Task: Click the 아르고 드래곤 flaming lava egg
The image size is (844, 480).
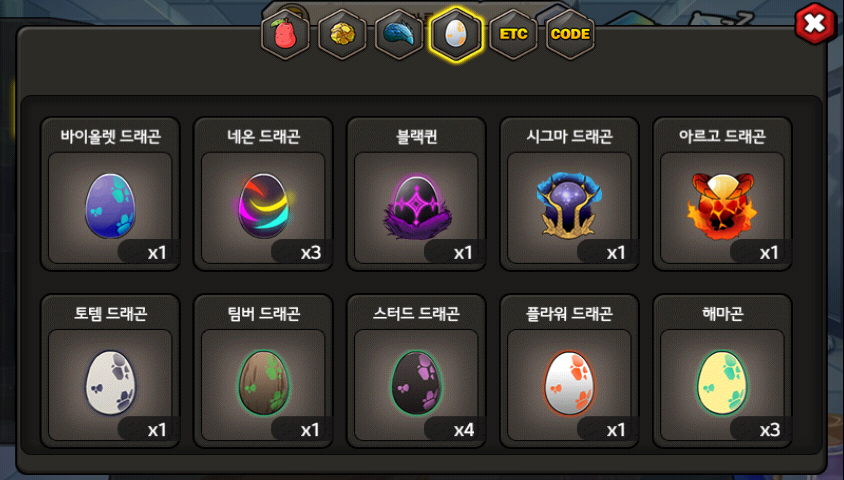Action: (722, 206)
